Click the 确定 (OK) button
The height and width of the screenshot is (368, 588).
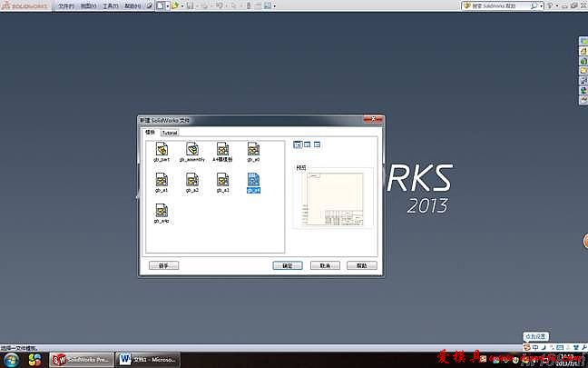click(x=287, y=266)
